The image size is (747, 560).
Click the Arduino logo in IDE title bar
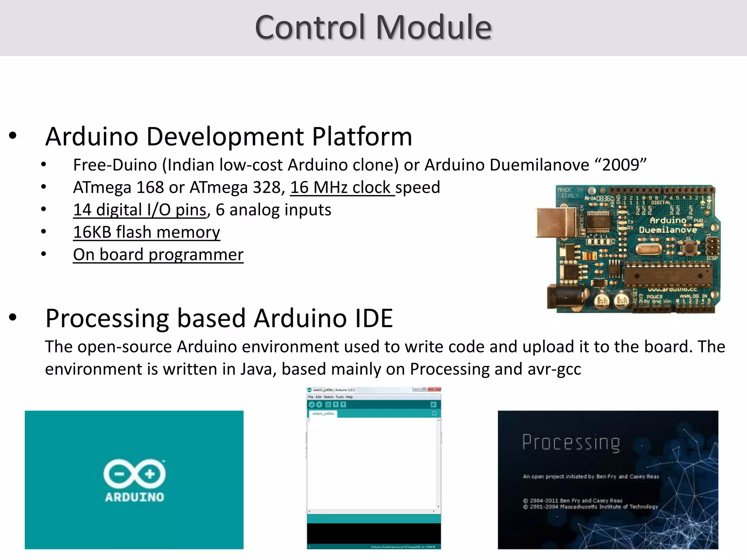pyautogui.click(x=310, y=390)
